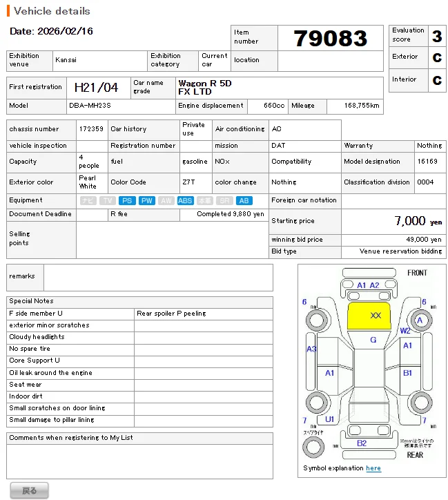Select the PW power windows badge

(x=146, y=200)
